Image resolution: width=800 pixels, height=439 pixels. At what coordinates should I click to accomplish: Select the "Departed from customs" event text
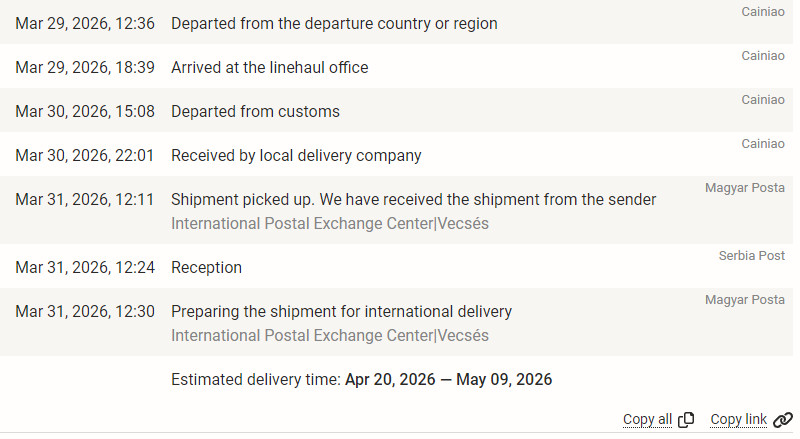click(255, 112)
